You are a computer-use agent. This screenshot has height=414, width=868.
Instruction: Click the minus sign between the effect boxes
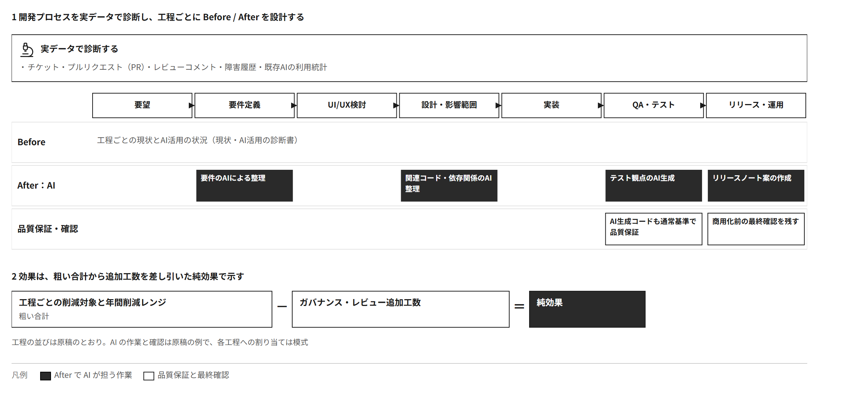click(282, 307)
